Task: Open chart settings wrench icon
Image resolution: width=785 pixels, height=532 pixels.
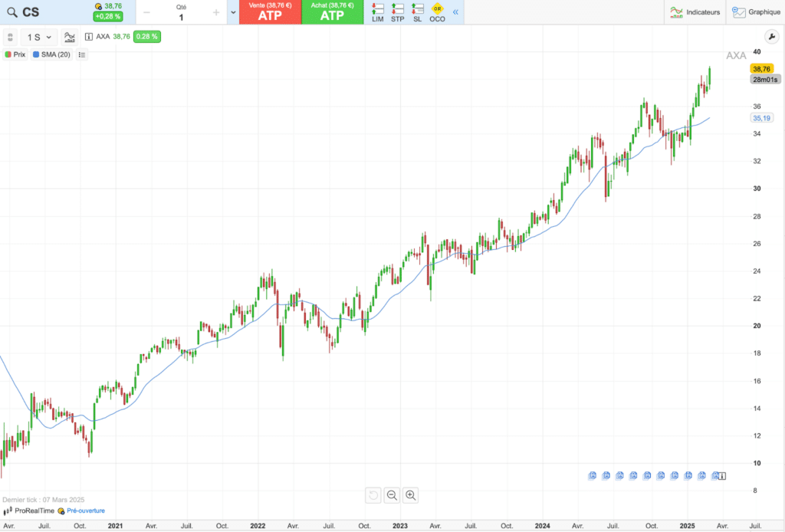Action: (771, 37)
